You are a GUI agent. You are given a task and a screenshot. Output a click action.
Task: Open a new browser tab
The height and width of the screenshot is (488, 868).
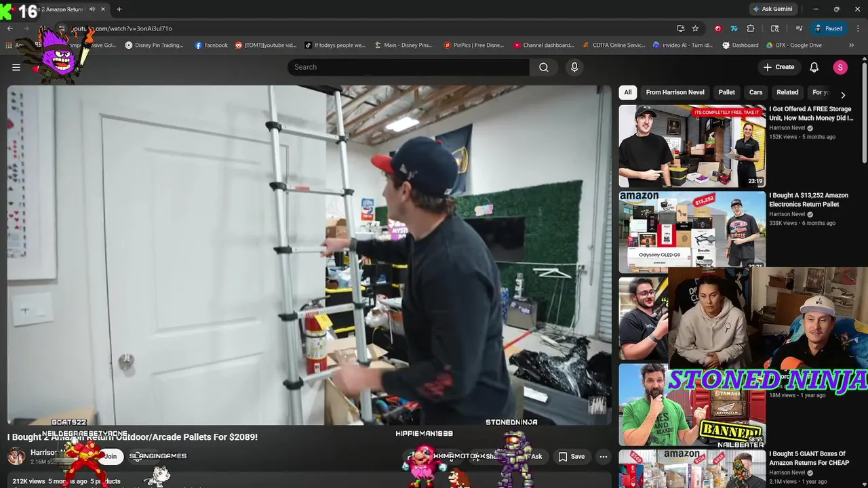pyautogui.click(x=119, y=9)
